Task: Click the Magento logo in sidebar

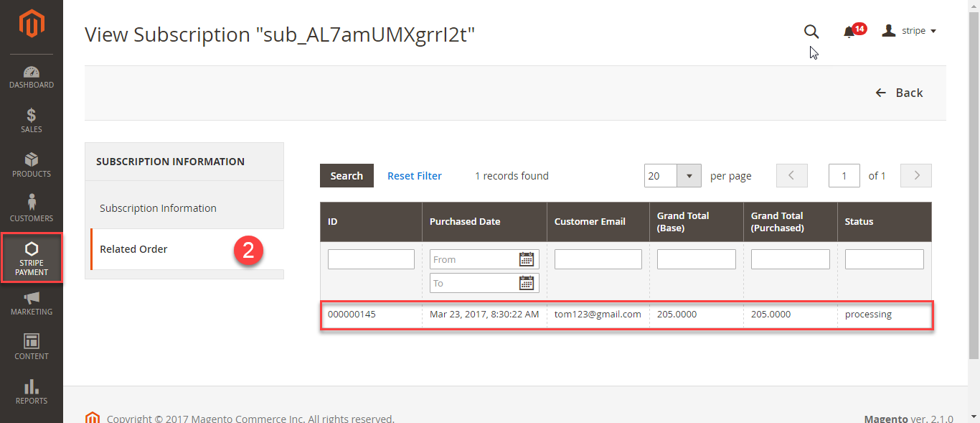Action: click(x=32, y=25)
